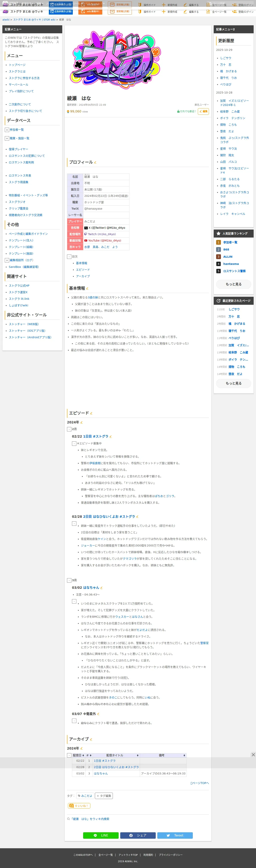Viewport: 256px width, 868px height.
Task: Click the 0 いいね! like button
Action: point(79,806)
